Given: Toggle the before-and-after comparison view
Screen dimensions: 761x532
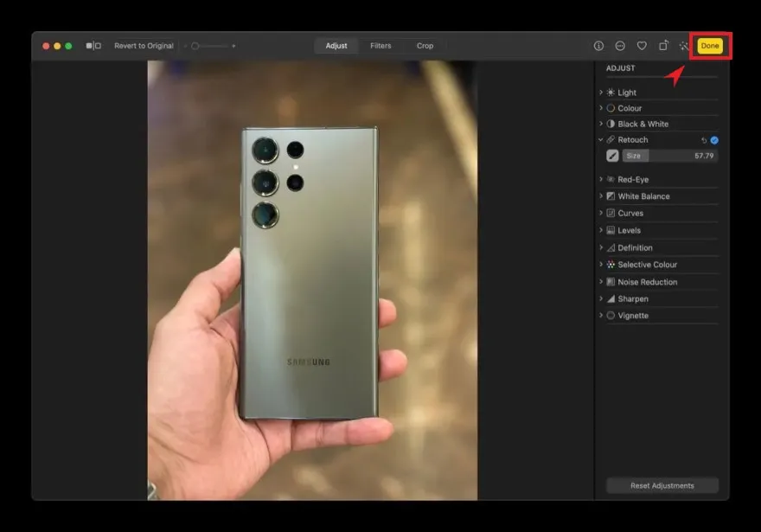Looking at the screenshot, I should [x=95, y=46].
